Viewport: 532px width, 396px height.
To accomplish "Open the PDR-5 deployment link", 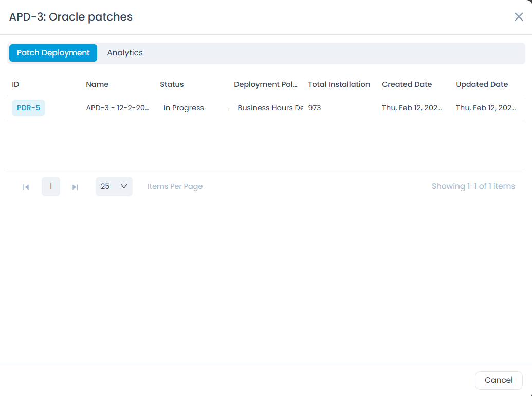I will [x=28, y=108].
